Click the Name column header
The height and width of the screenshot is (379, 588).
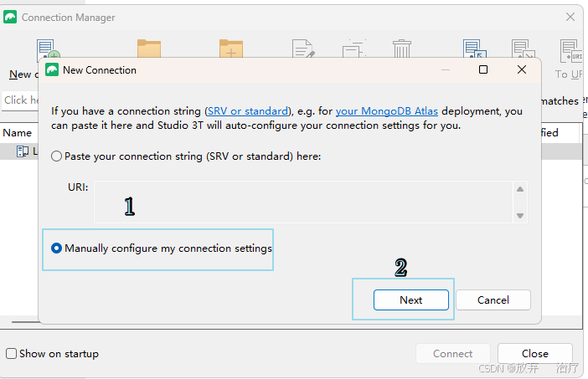tap(18, 133)
